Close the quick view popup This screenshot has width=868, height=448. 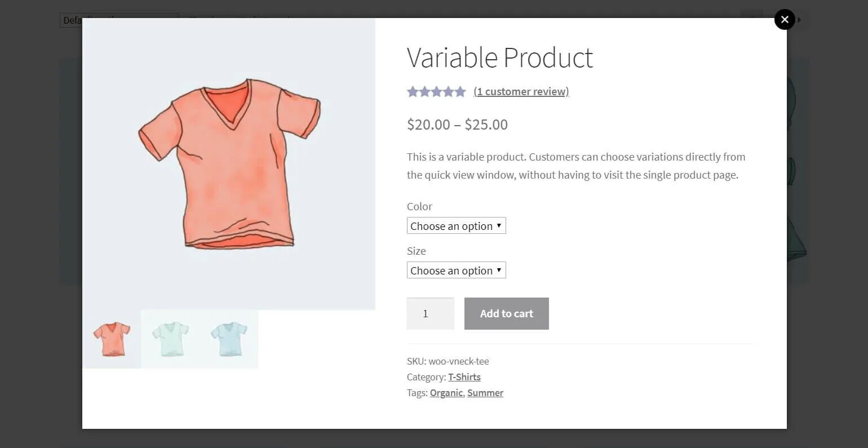click(785, 20)
